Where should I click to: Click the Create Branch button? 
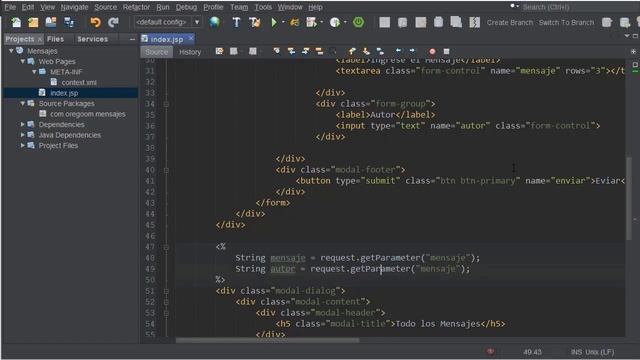[x=510, y=22]
